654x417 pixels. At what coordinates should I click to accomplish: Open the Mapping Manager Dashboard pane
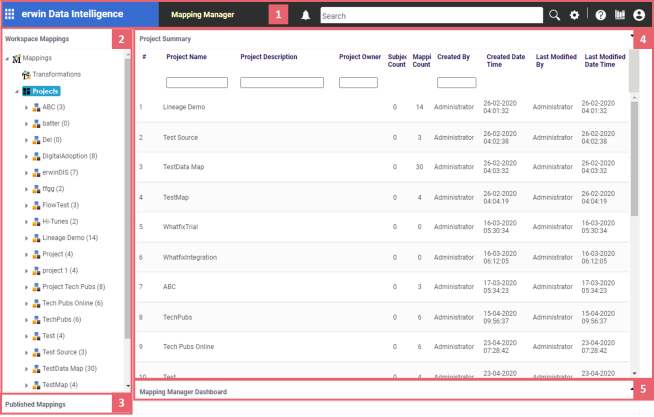384,392
